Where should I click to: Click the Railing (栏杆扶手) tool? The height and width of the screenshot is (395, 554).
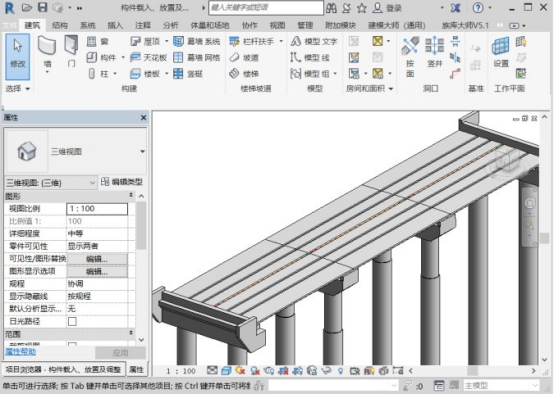coord(252,42)
